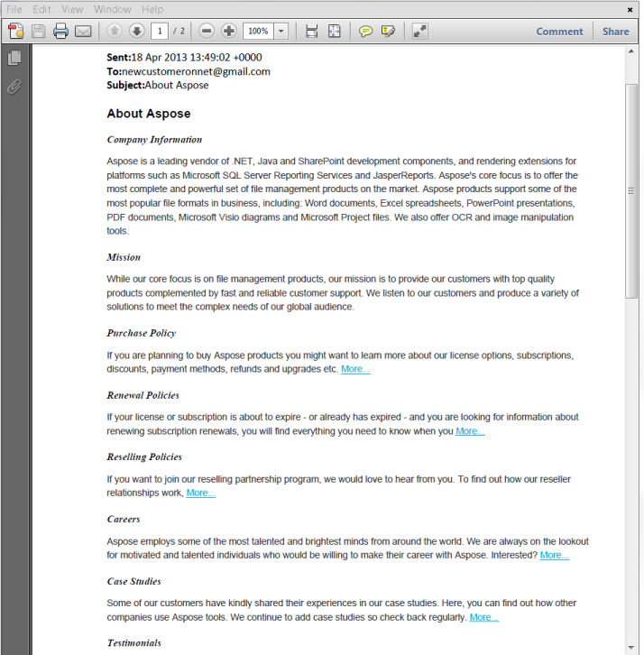Click the Subject: About Aspose line
Viewport: 644px width, 655px height.
pos(158,85)
